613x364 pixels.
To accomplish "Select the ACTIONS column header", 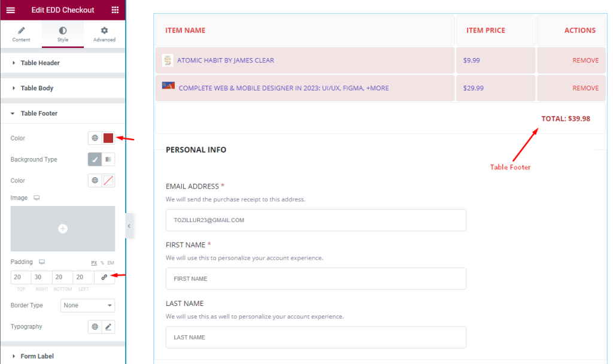I will (579, 31).
